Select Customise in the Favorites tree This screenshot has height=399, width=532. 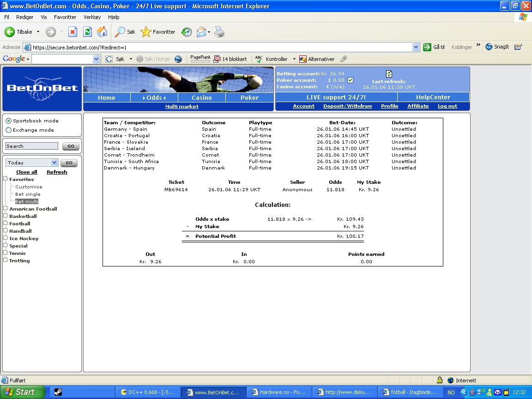pyautogui.click(x=29, y=187)
